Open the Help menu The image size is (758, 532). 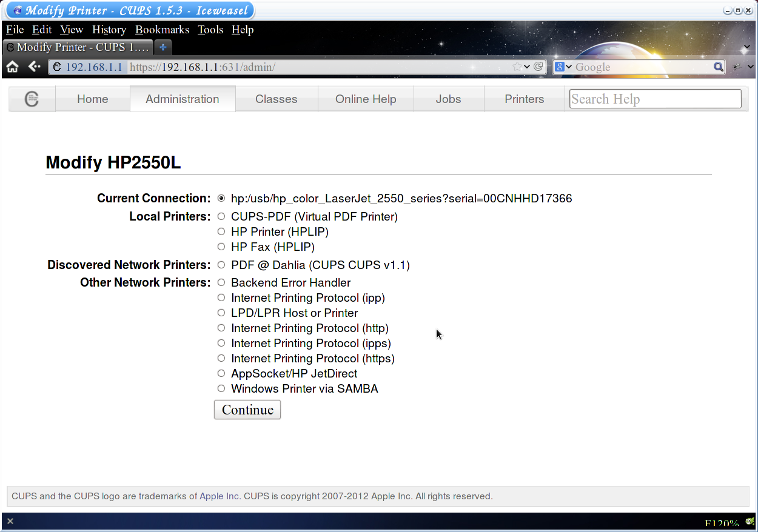(x=243, y=30)
